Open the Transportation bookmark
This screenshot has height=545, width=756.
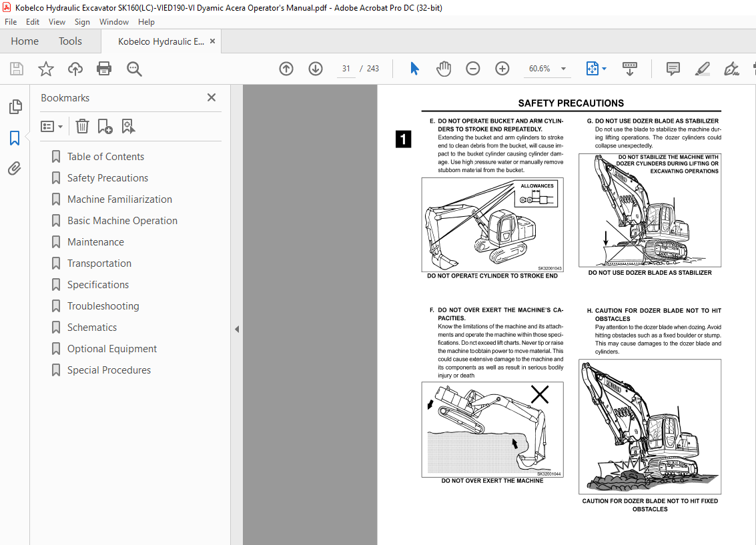99,263
